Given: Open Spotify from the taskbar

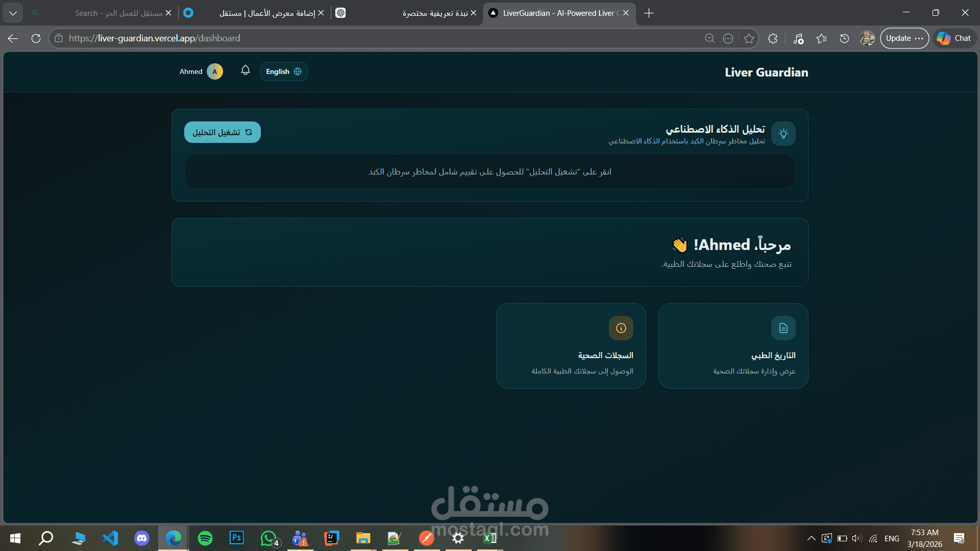Looking at the screenshot, I should point(205,538).
